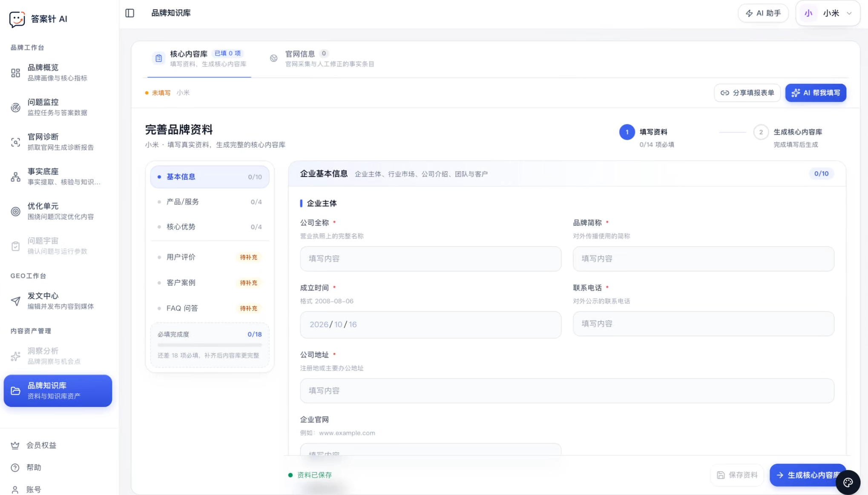Open 品牌概览 in the sidebar
The width and height of the screenshot is (868, 495).
click(58, 72)
